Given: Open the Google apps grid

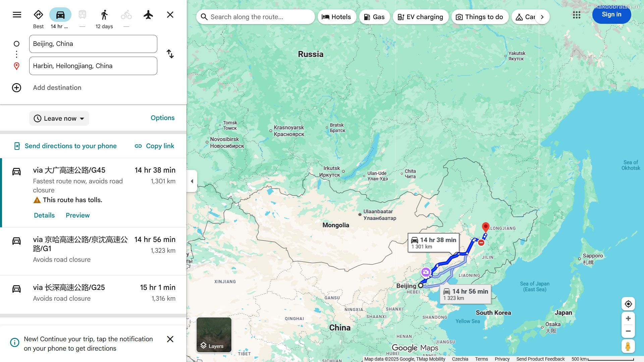Looking at the screenshot, I should point(576,15).
